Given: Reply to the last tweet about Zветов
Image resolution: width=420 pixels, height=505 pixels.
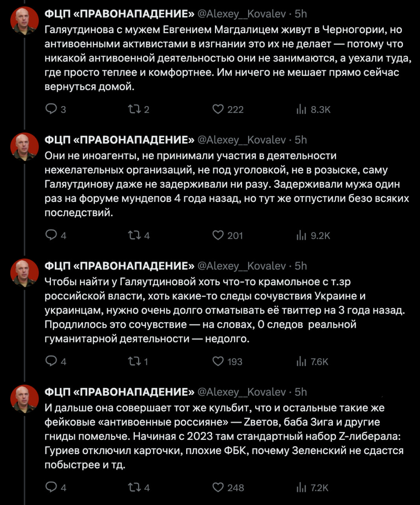Looking at the screenshot, I should 51,487.
